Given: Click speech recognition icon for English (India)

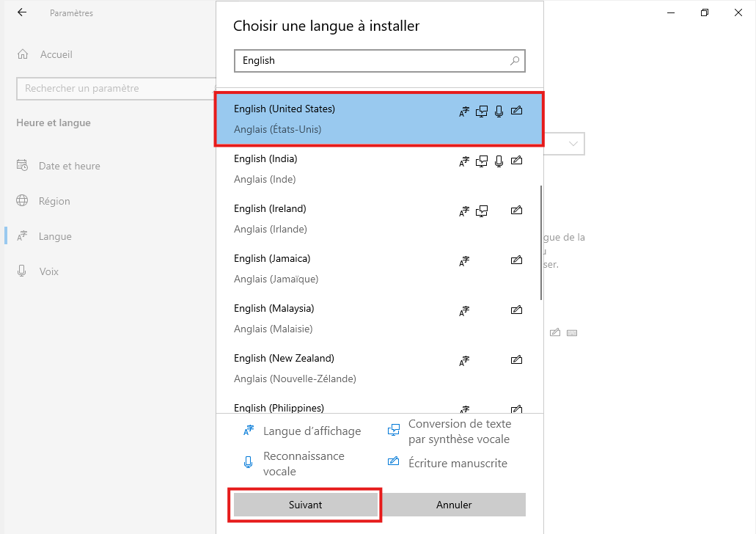Looking at the screenshot, I should (499, 161).
